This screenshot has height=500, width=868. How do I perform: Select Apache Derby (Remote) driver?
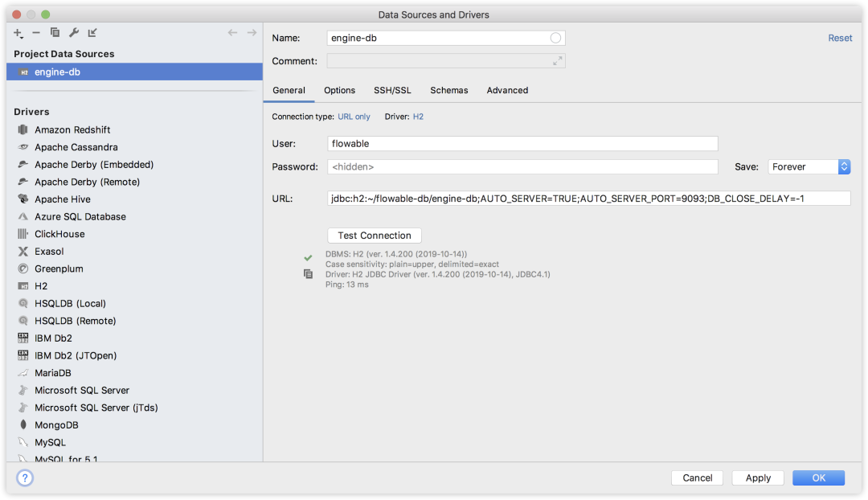pos(134,182)
